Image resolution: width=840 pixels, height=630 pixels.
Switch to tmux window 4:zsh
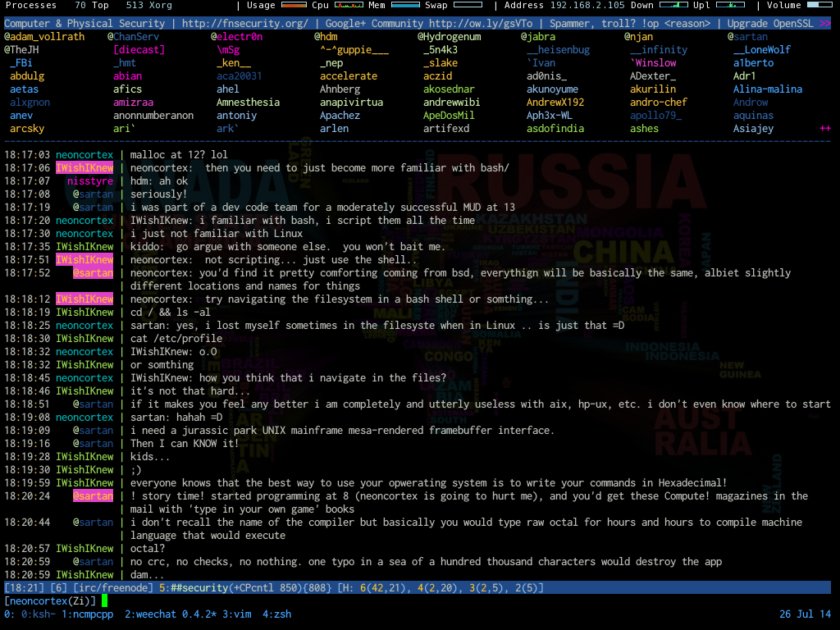277,614
